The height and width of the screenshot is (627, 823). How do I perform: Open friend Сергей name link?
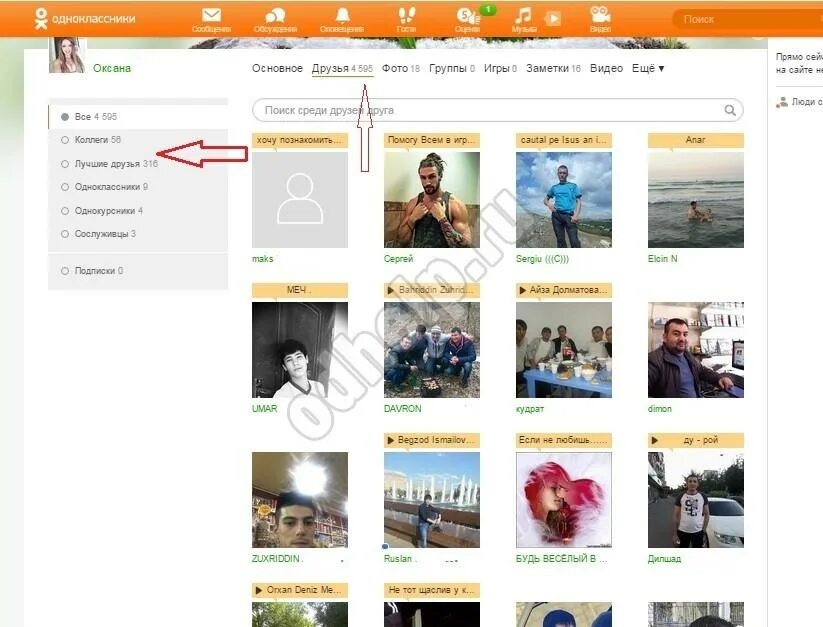click(x=398, y=259)
